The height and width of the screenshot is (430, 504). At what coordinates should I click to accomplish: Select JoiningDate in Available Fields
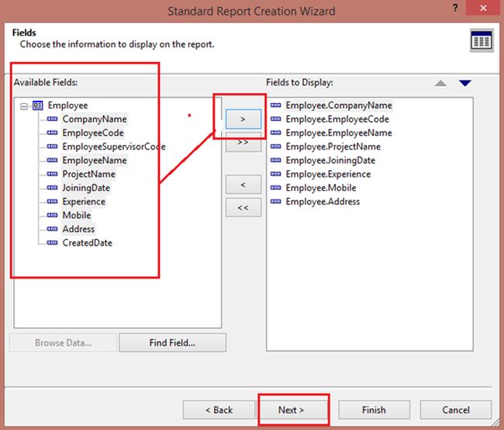(86, 188)
